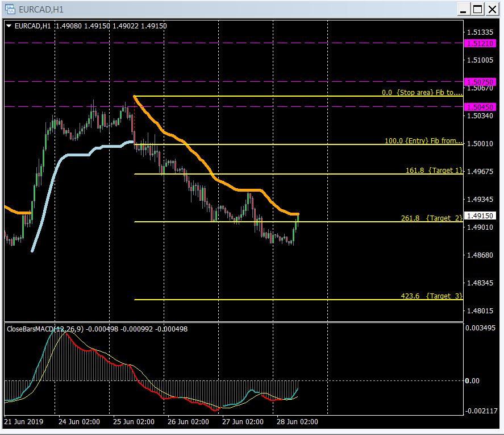The width and height of the screenshot is (504, 435).
Task: Click the MACD scale value -0.002117
Action: 481,411
